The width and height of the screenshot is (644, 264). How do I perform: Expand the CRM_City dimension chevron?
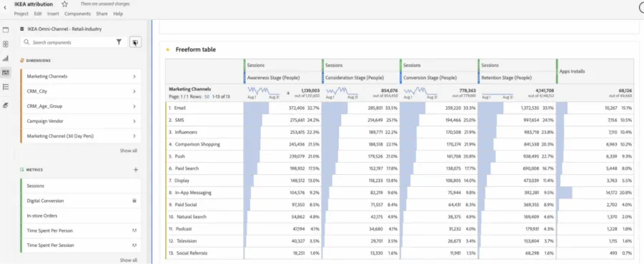coord(134,91)
